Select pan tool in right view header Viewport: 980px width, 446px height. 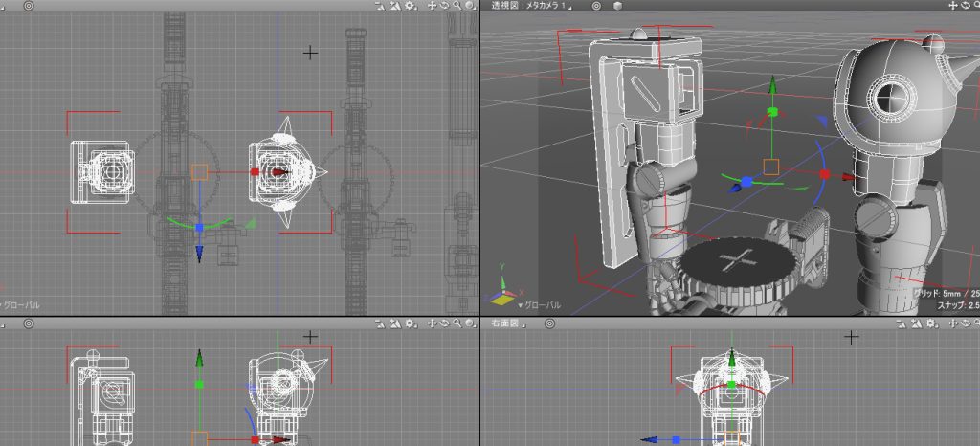952,323
